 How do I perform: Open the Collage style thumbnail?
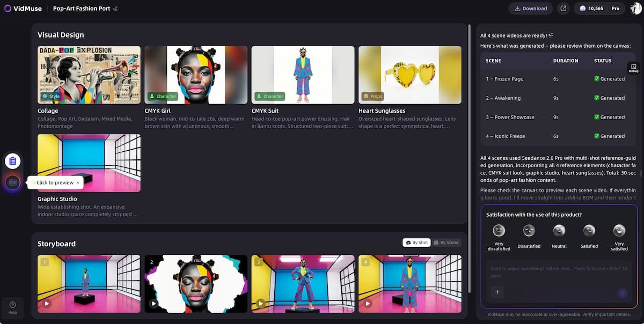coord(89,75)
